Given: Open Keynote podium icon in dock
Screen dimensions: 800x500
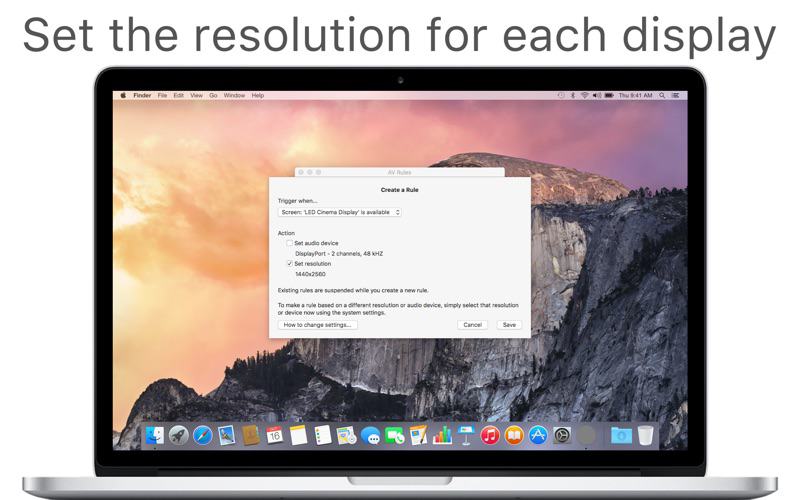Looking at the screenshot, I should 466,435.
